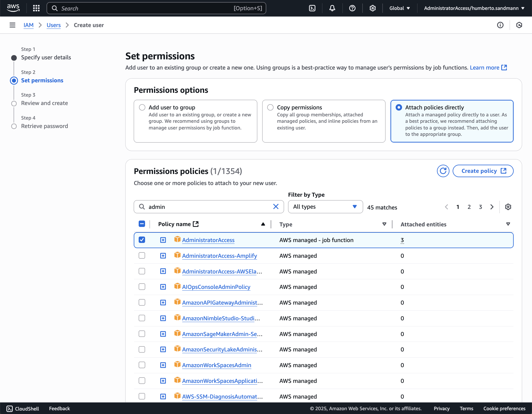
Task: Open the help question mark icon
Action: tap(352, 8)
